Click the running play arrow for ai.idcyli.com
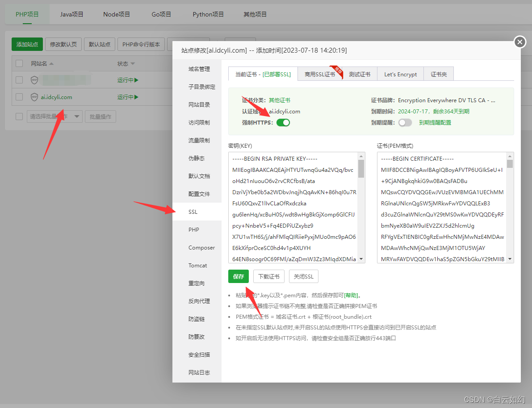The height and width of the screenshot is (408, 532). [x=136, y=97]
